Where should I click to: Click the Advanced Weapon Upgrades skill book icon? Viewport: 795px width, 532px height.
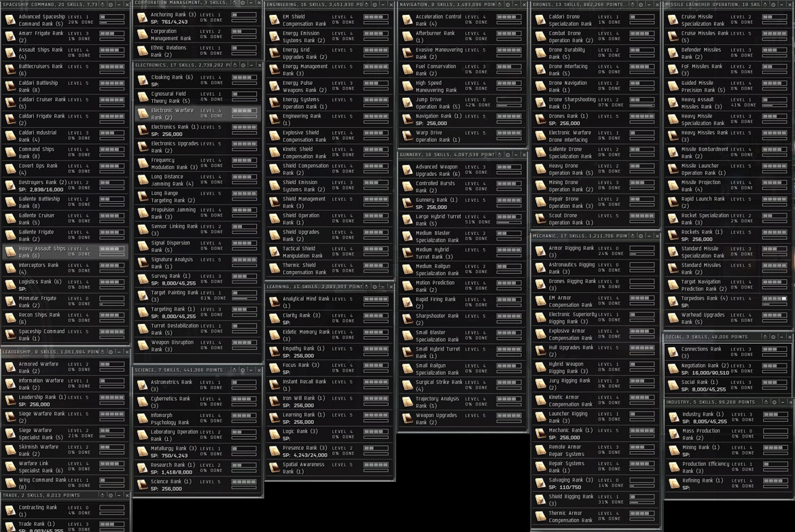(x=407, y=171)
